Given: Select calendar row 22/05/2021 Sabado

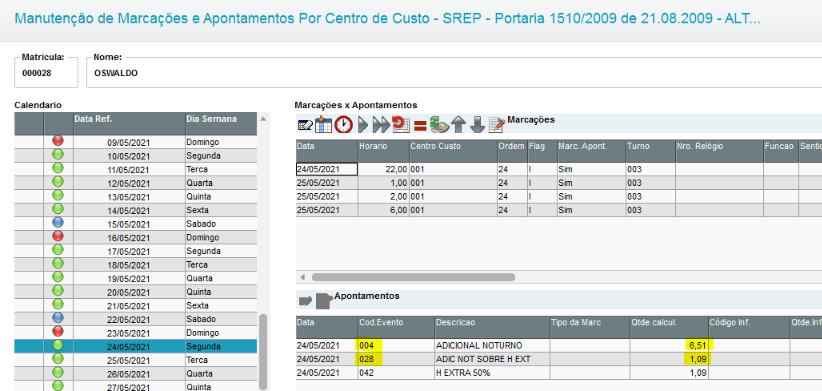Looking at the screenshot, I should (136, 319).
